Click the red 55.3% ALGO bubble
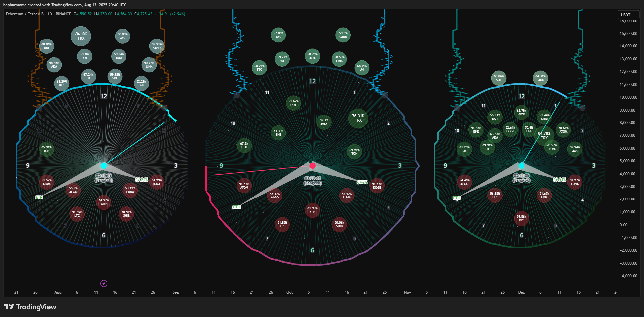The height and width of the screenshot is (317, 644). [73, 190]
